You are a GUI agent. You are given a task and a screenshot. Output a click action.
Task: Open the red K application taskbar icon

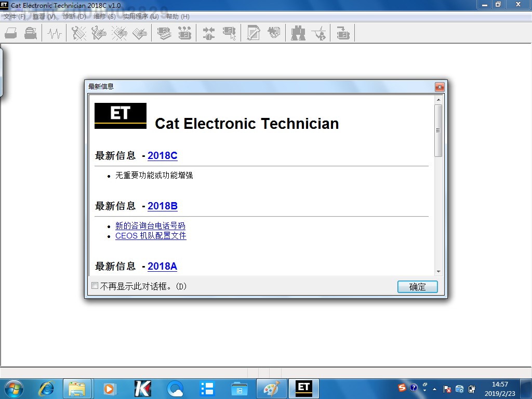pos(142,389)
